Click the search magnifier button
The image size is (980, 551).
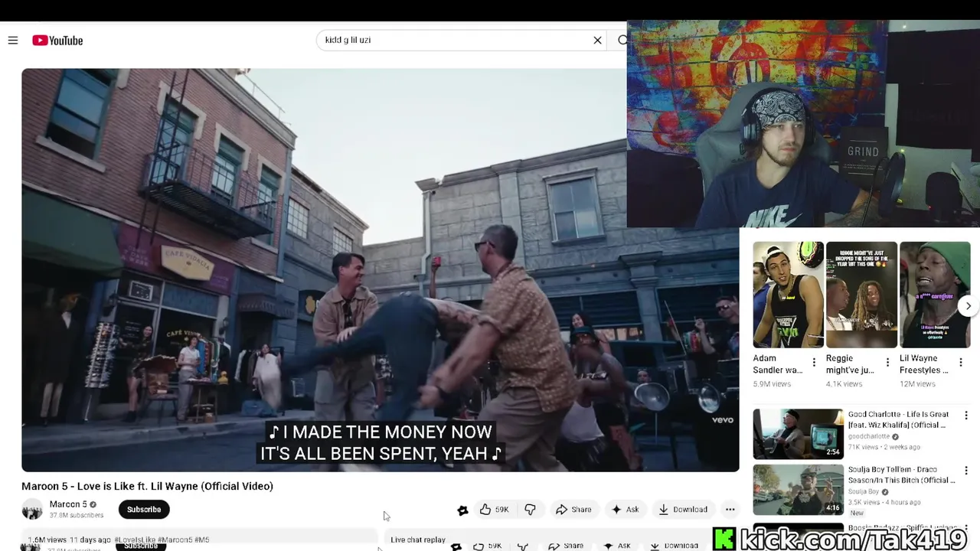coord(622,41)
